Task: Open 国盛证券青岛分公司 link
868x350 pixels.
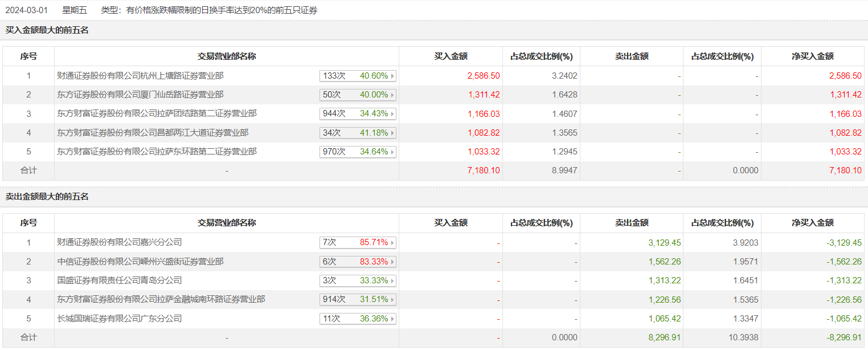Action: [120, 280]
